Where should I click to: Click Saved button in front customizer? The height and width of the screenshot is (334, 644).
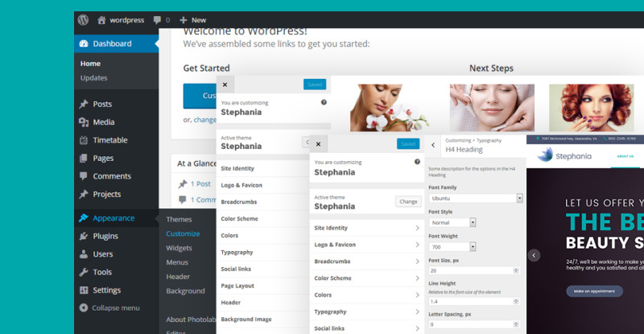(408, 144)
